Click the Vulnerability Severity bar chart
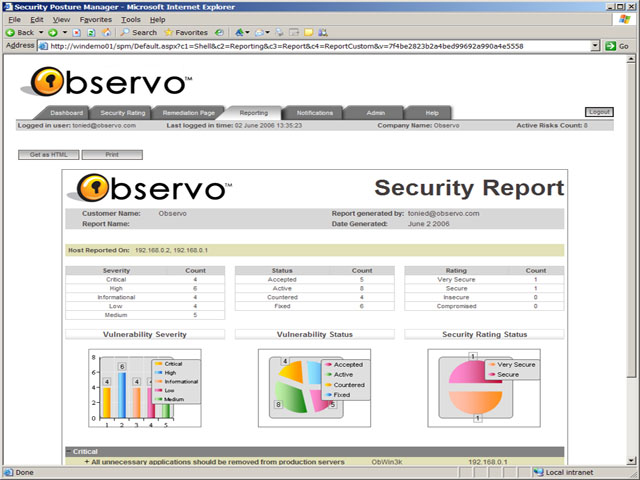The width and height of the screenshot is (640, 480). pyautogui.click(x=144, y=388)
